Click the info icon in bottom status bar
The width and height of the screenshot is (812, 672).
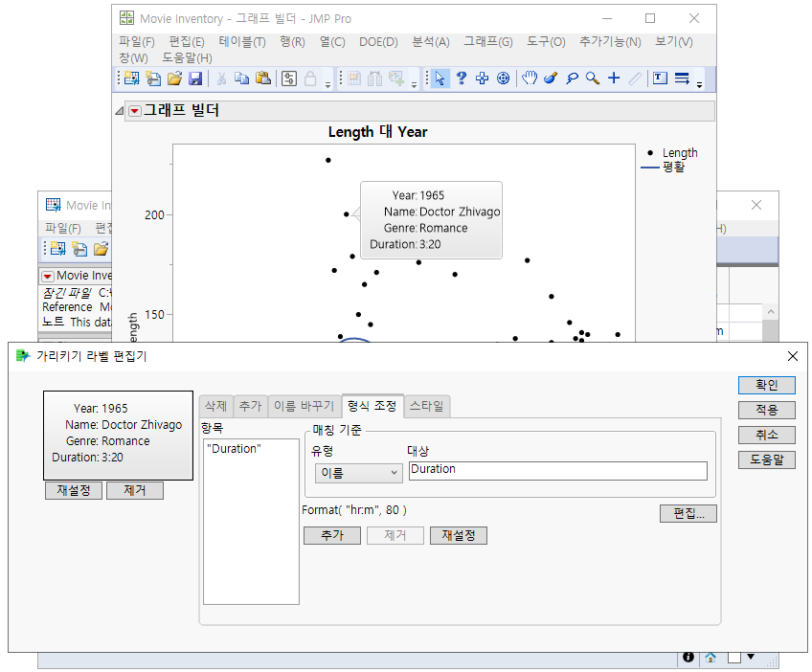pyautogui.click(x=688, y=657)
